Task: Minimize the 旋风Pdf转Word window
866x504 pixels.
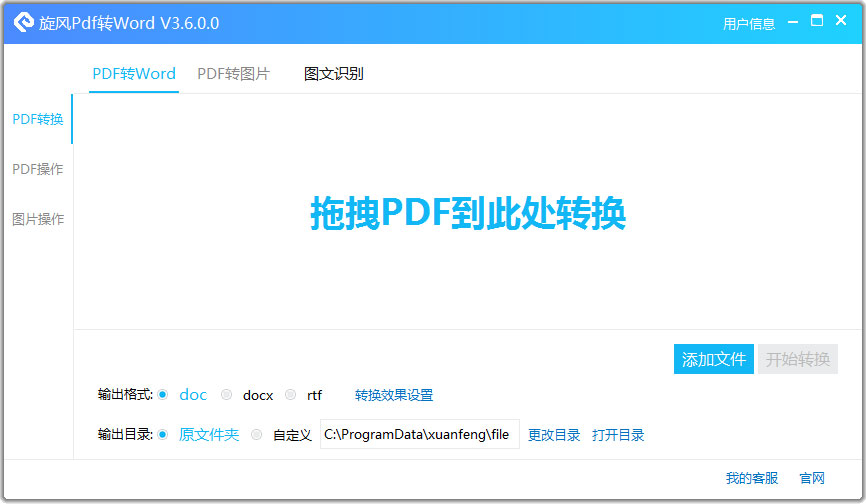Action: click(793, 22)
